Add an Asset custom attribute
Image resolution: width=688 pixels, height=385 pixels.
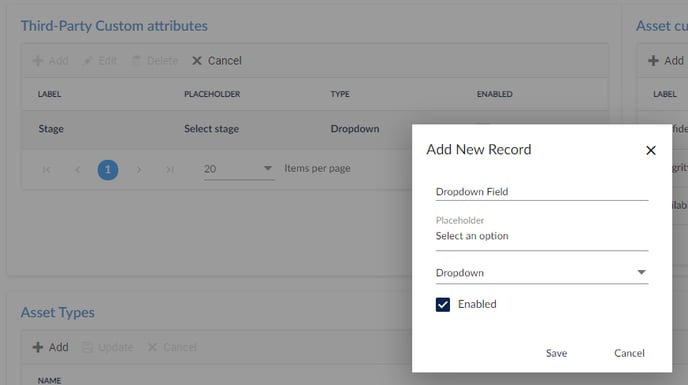[666, 61]
